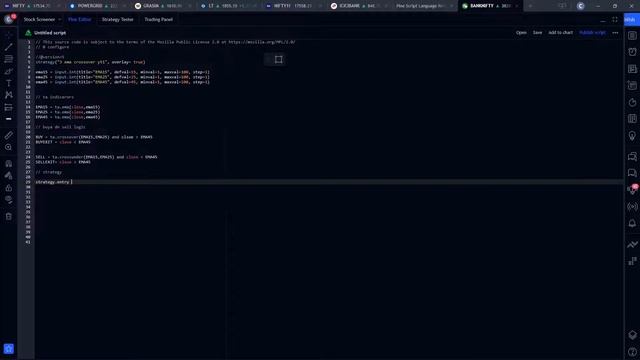Maximize the Pine Editor panel
The width and height of the screenshot is (640, 360).
coord(615,20)
